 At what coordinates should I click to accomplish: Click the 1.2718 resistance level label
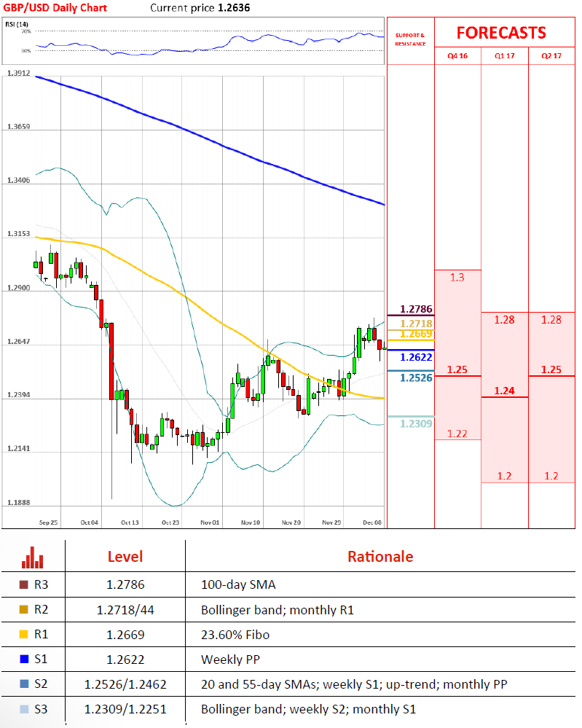coord(416,324)
